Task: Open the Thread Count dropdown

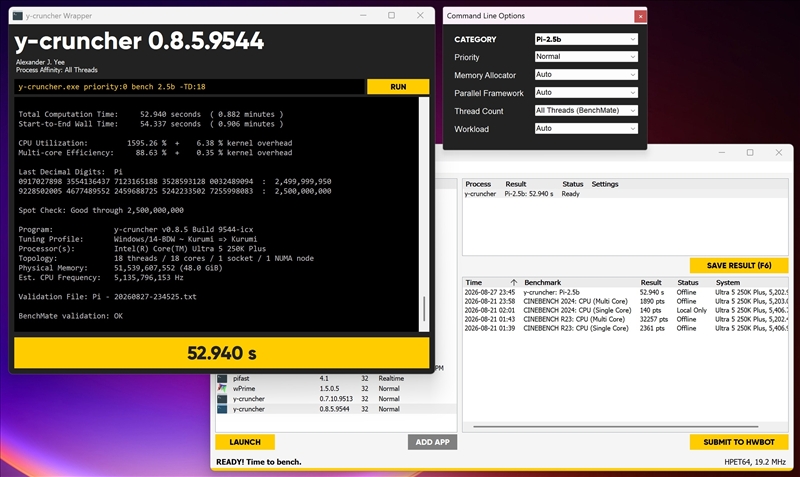Action: (586, 110)
